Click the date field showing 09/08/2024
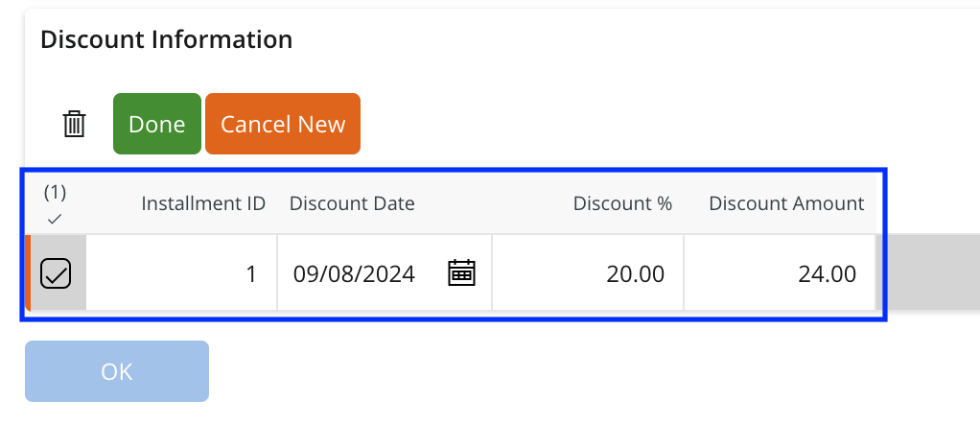This screenshot has width=980, height=424. coord(355,274)
